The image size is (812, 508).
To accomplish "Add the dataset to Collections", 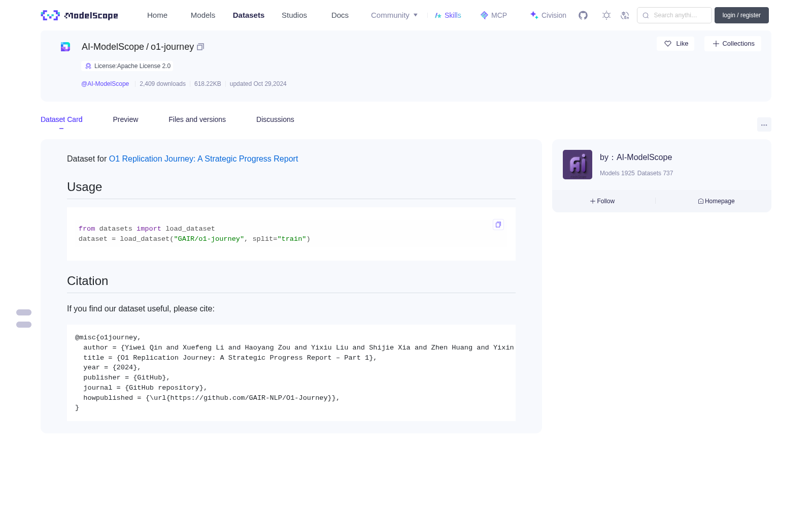I will coord(733,44).
